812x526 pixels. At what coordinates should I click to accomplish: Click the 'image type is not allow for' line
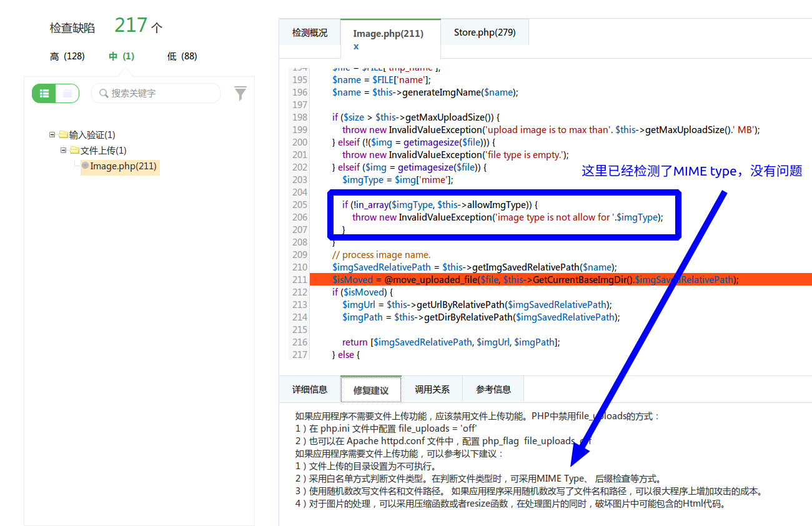(x=508, y=217)
